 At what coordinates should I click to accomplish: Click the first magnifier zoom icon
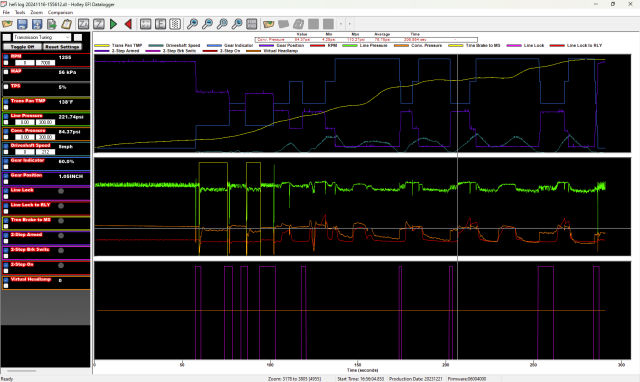click(x=192, y=24)
